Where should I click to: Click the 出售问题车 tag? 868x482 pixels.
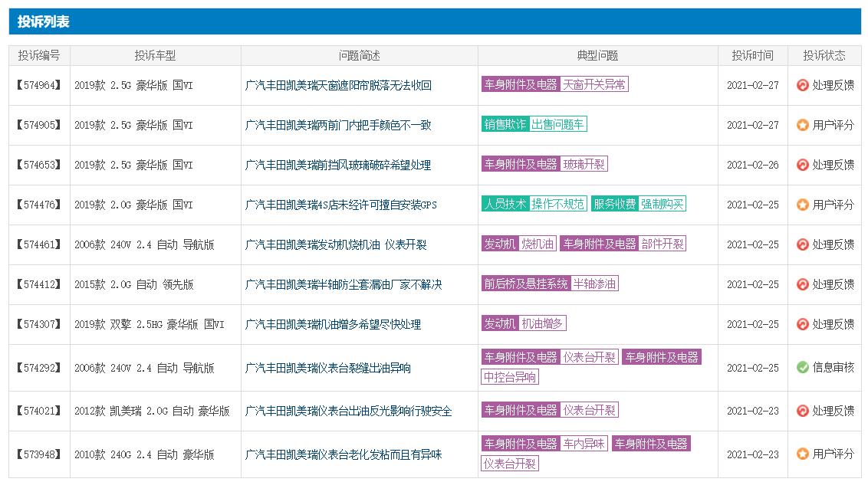pos(557,124)
